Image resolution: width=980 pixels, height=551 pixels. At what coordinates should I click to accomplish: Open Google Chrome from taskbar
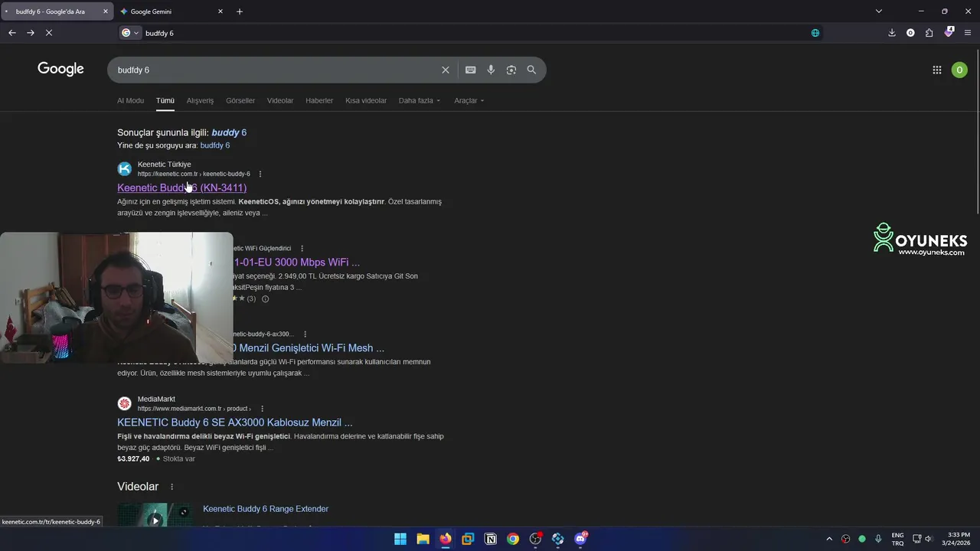(513, 539)
